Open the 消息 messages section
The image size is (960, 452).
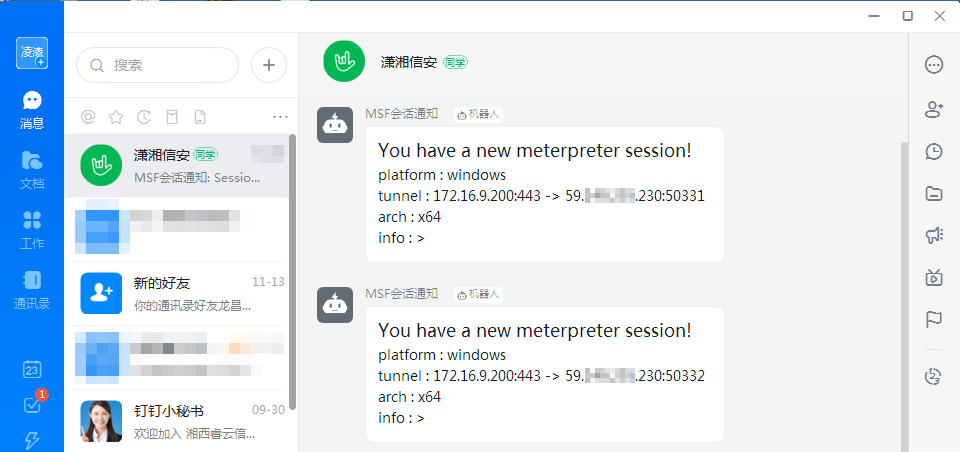point(32,110)
